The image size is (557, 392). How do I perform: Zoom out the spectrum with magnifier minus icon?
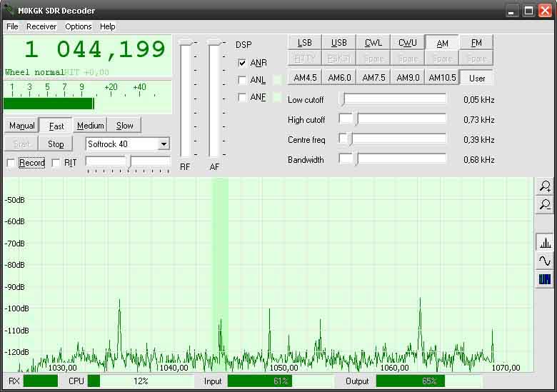545,205
